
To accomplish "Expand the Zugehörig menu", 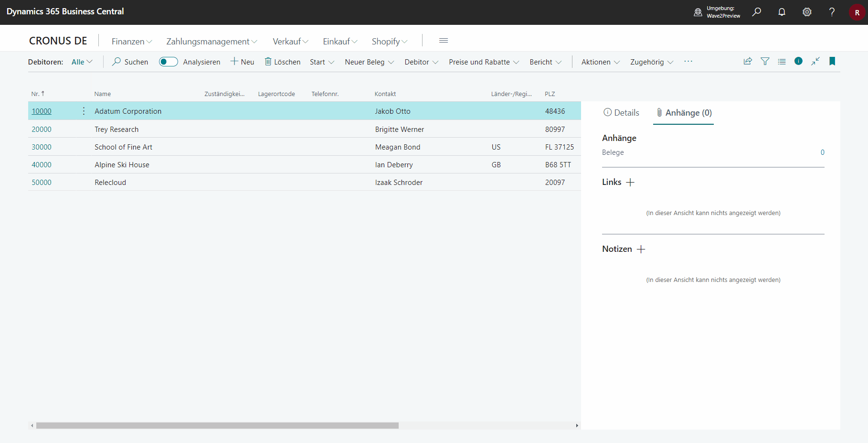I will [652, 62].
